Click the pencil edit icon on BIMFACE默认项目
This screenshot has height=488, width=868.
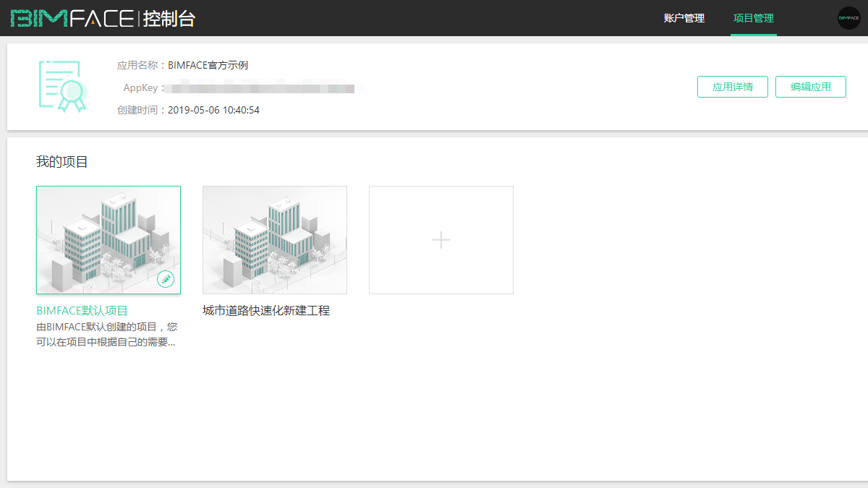[x=166, y=279]
